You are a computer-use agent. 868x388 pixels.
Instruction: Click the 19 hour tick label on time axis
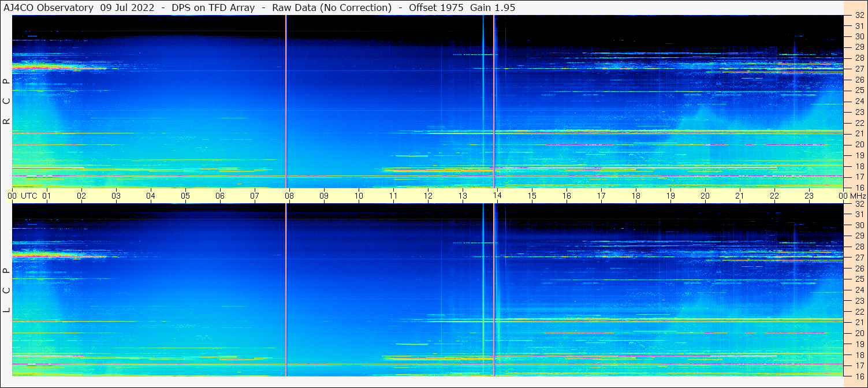point(670,196)
